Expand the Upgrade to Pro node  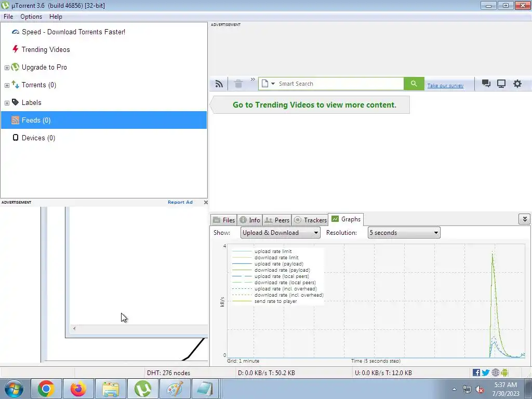click(7, 68)
